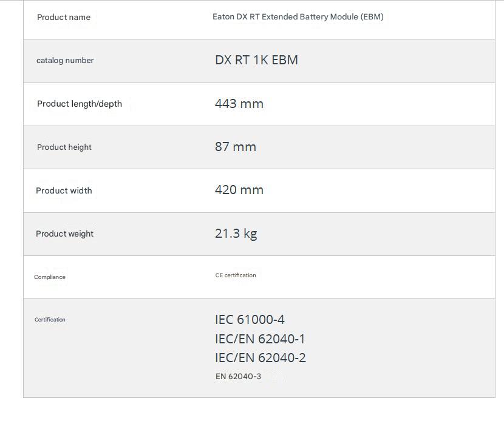Click the word 'Eaton' in the product name value

[x=223, y=17]
